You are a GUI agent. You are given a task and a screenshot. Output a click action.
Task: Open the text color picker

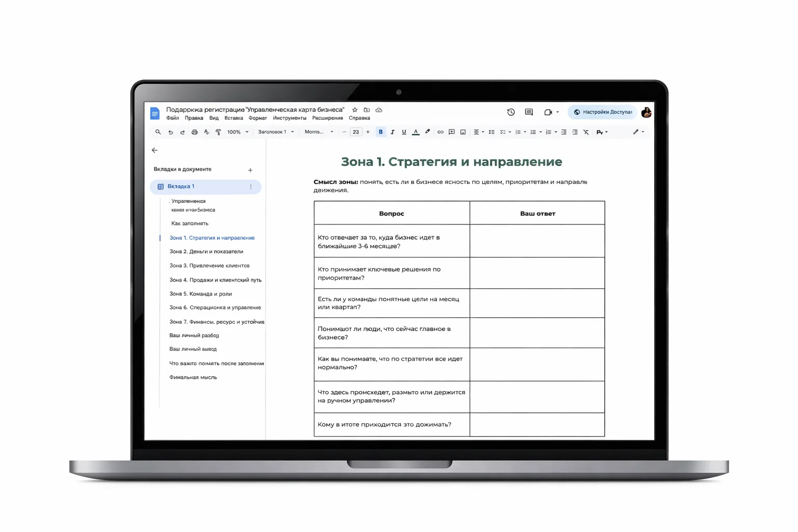(x=415, y=132)
